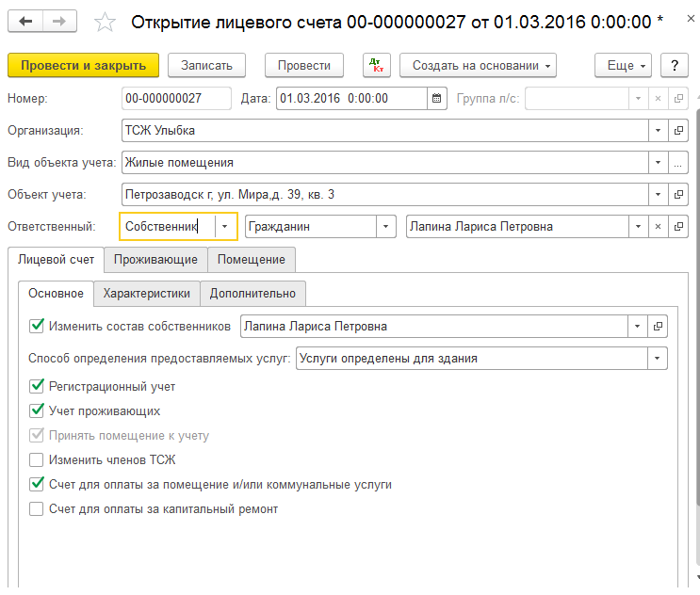Toggle Изменить состав собственников checkbox
The image size is (700, 595).
click(36, 326)
